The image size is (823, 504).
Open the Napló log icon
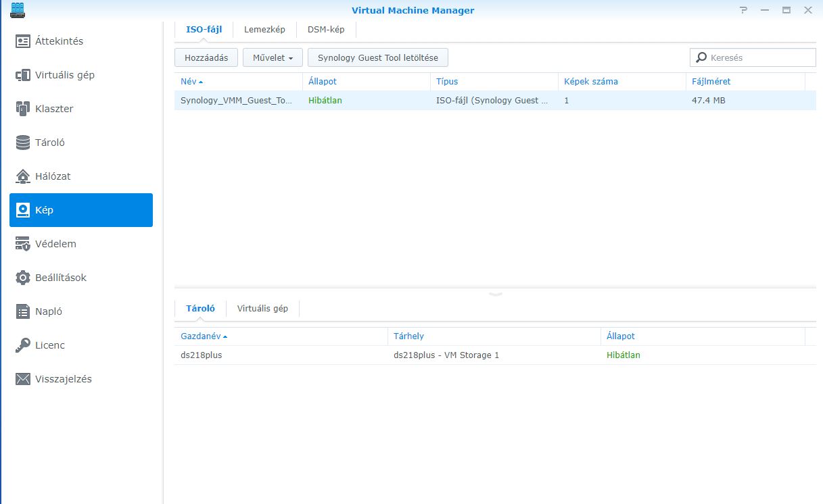pyautogui.click(x=23, y=311)
